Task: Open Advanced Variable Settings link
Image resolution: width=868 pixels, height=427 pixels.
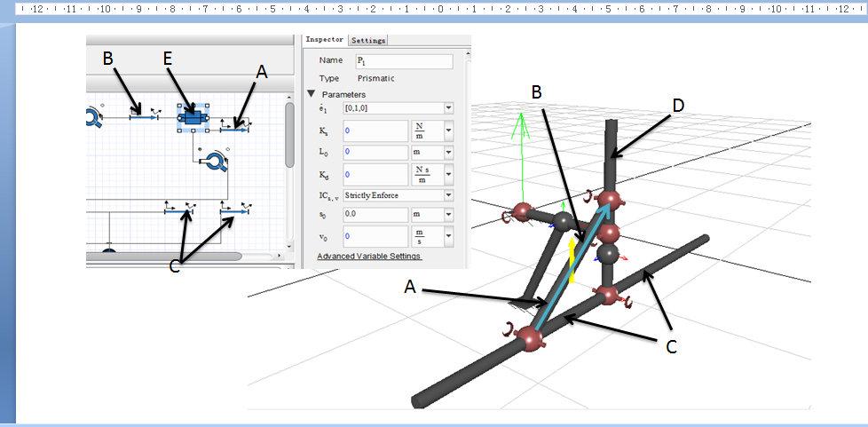Action: point(369,257)
